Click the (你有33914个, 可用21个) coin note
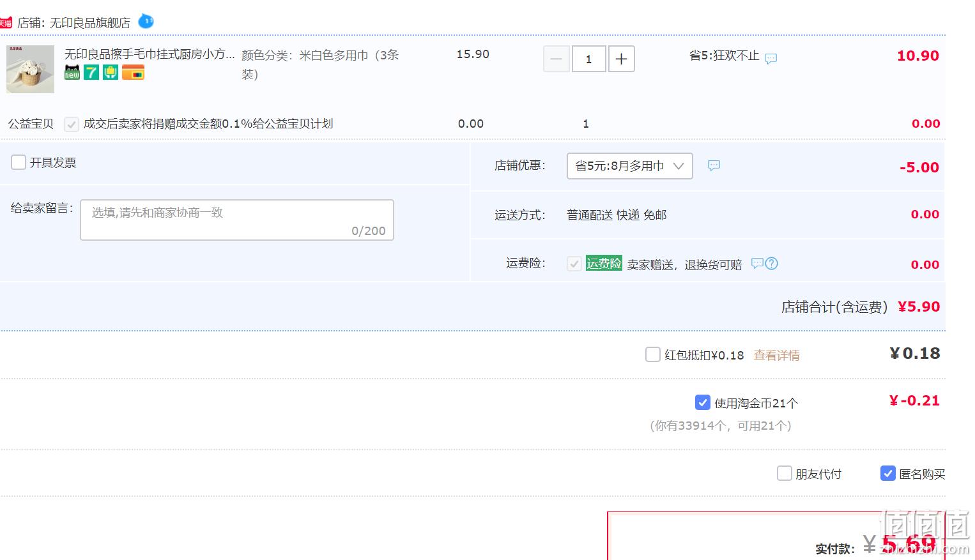Viewport: 975px width, 560px height. click(721, 426)
